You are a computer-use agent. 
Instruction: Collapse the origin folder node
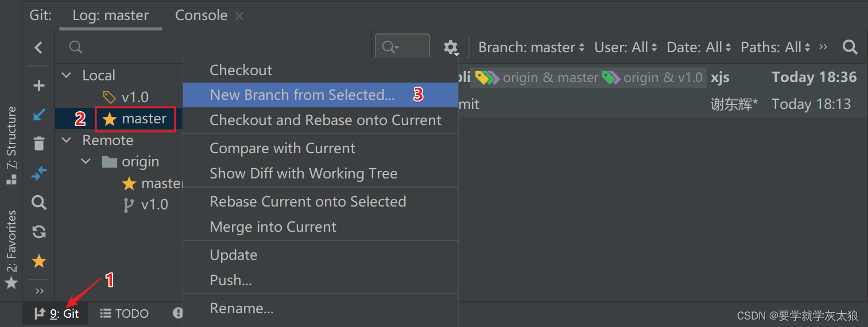coord(87,162)
